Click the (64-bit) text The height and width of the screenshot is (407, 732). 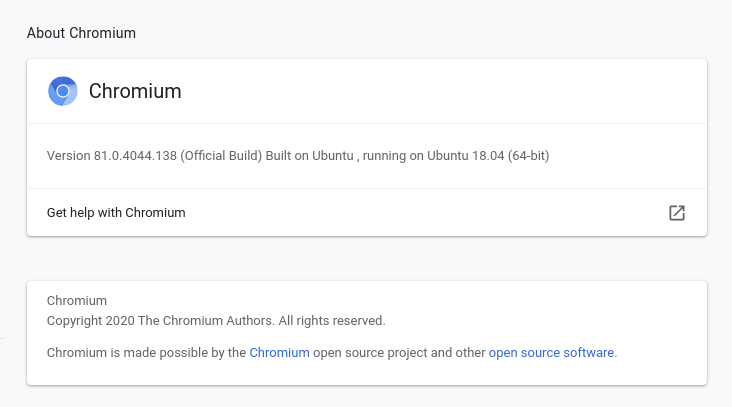528,155
